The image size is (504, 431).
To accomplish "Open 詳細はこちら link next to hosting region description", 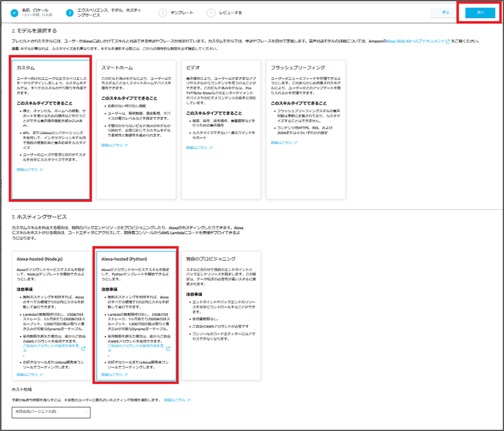I will coord(174,400).
